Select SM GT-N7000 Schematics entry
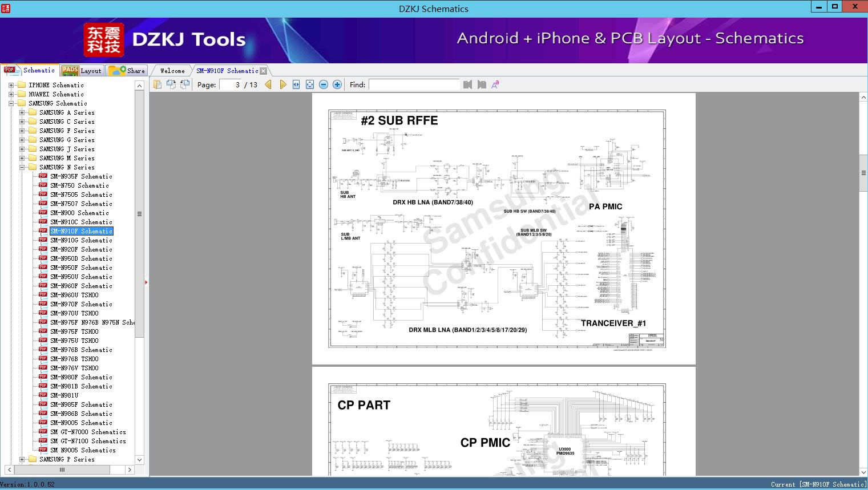Screen dimensions: 868x490 (x=88, y=432)
